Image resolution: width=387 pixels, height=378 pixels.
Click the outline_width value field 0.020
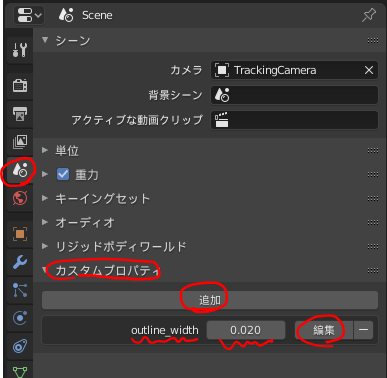(x=246, y=330)
